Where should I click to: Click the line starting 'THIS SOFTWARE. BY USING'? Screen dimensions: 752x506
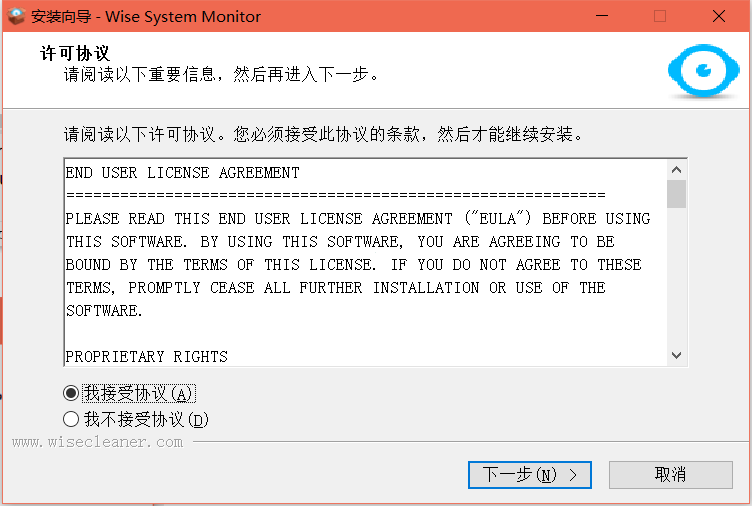click(340, 242)
